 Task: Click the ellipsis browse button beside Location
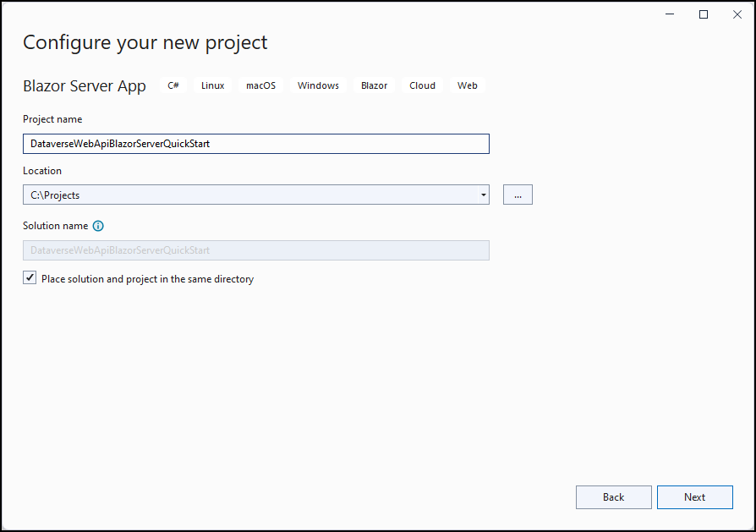(518, 194)
